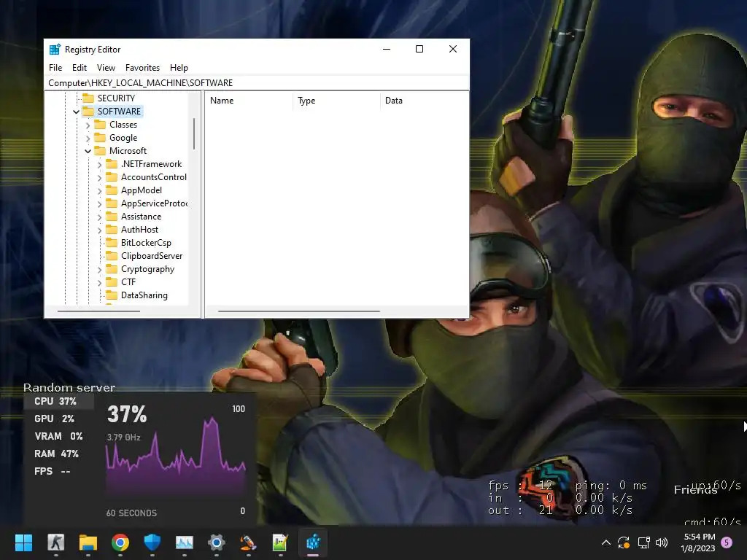Click the registry path address bar
Image resolution: width=747 pixels, height=560 pixels.
click(x=256, y=83)
